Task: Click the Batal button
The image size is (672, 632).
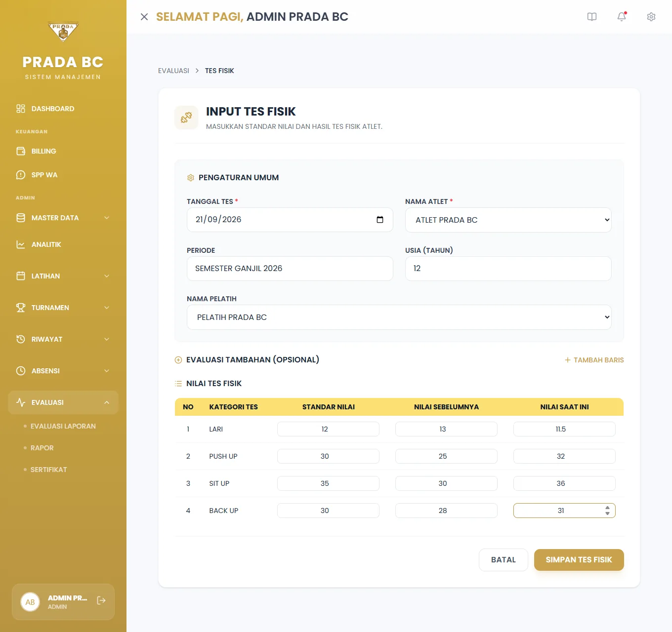Action: (504, 560)
